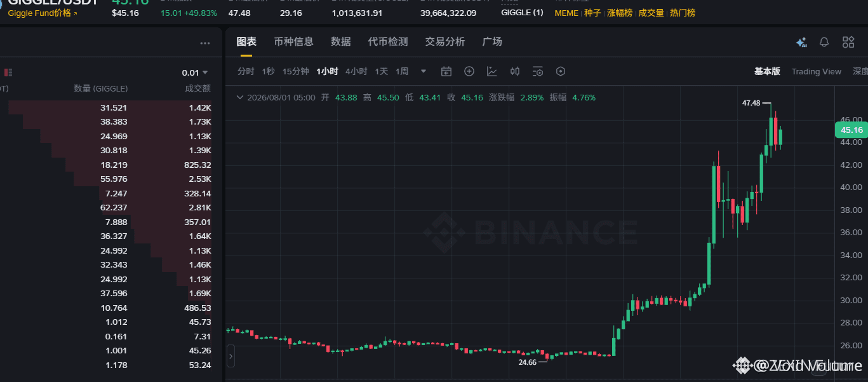Switch to the 代币检测 tab
The image size is (868, 382).
click(x=388, y=41)
